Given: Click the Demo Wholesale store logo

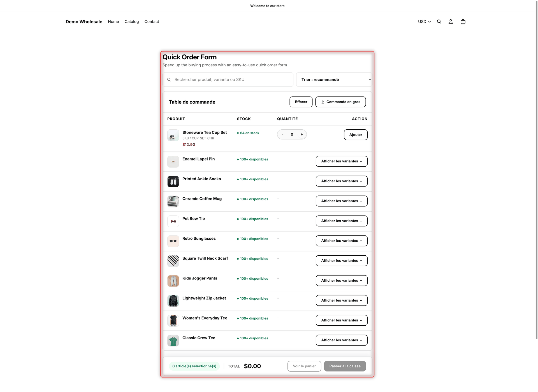Looking at the screenshot, I should tap(84, 22).
